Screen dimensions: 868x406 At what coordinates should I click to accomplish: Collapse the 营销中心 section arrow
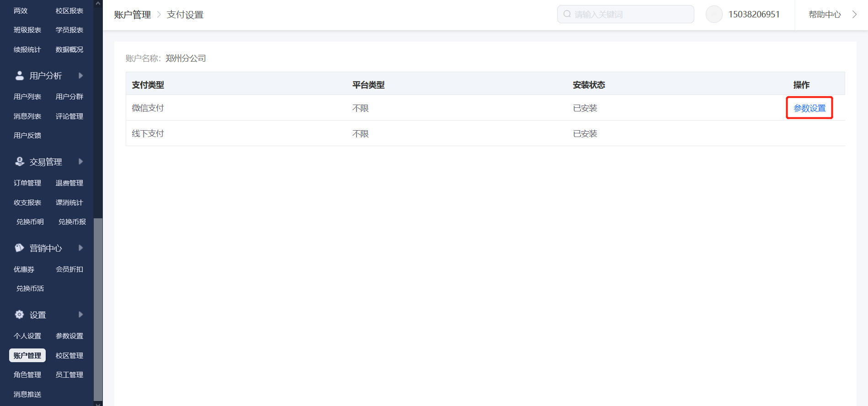81,248
